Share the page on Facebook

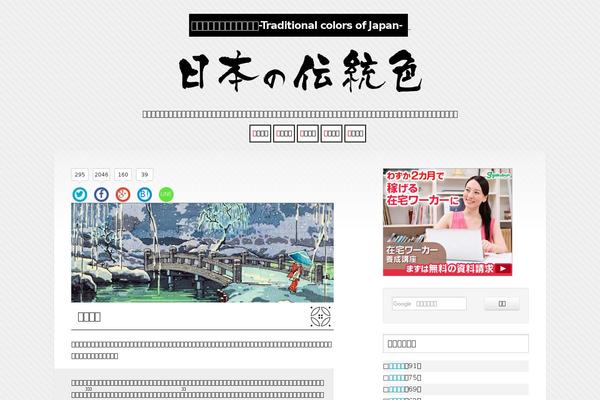(101, 194)
